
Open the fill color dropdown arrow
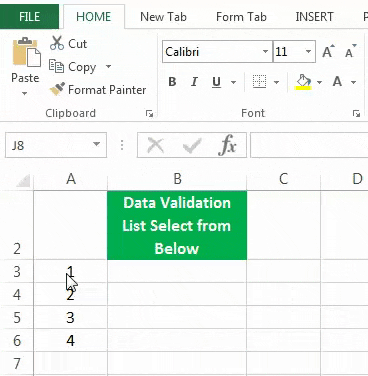[x=319, y=82]
